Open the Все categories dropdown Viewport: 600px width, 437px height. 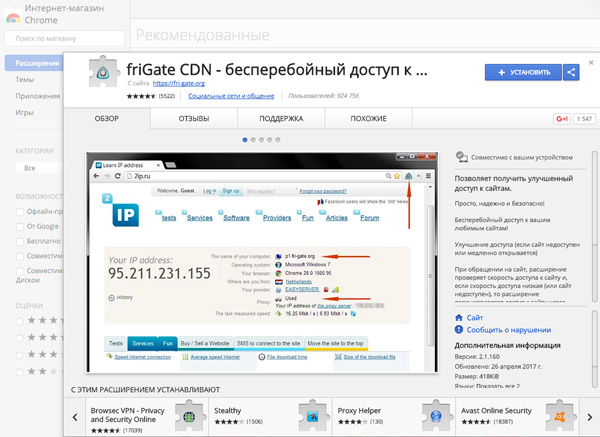(x=39, y=168)
